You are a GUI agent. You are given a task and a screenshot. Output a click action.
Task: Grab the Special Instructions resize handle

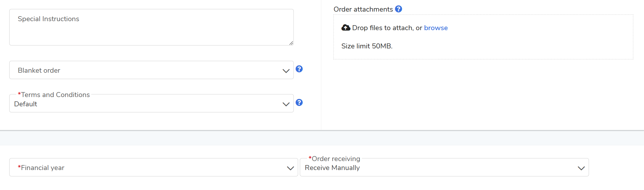click(291, 43)
